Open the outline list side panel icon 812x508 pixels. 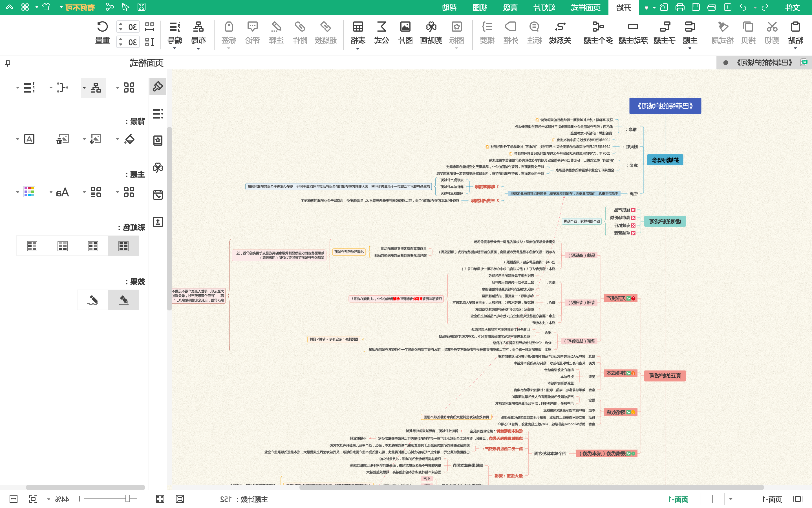tap(158, 114)
